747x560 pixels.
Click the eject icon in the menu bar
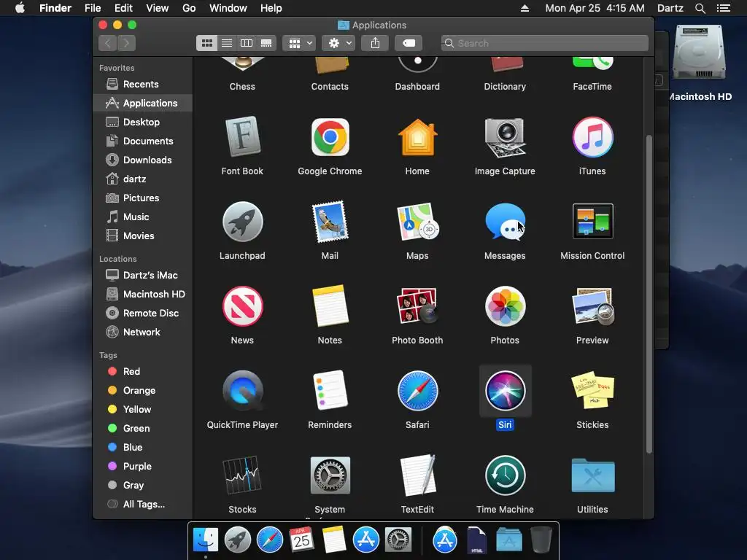525,8
